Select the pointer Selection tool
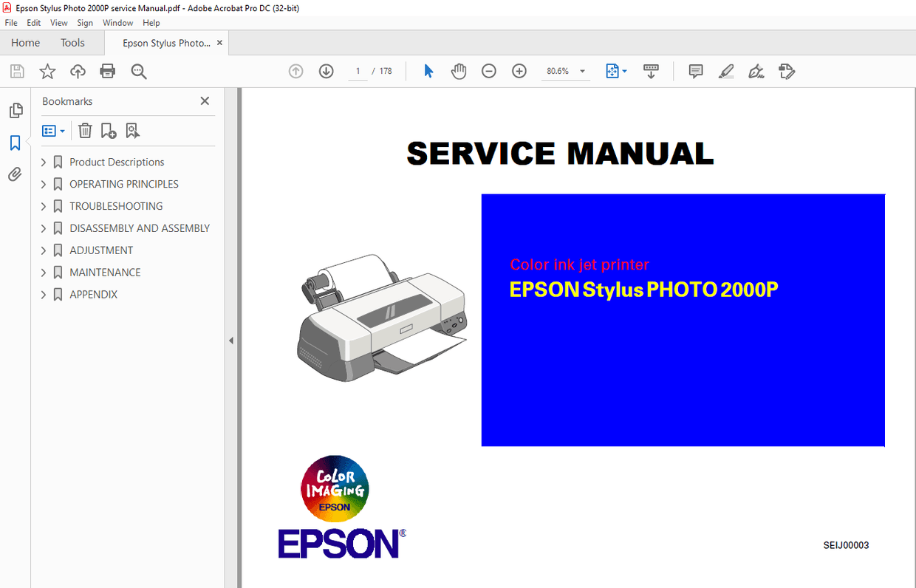The width and height of the screenshot is (916, 588). coord(428,71)
